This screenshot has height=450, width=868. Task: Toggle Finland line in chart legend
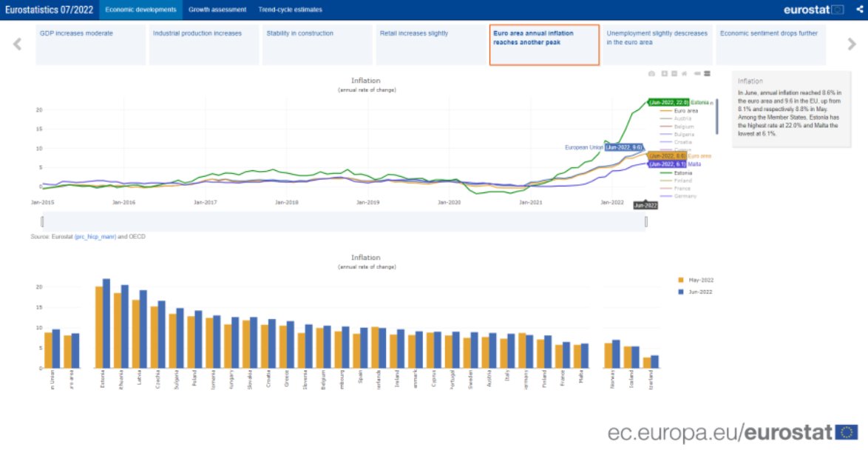[x=675, y=181]
